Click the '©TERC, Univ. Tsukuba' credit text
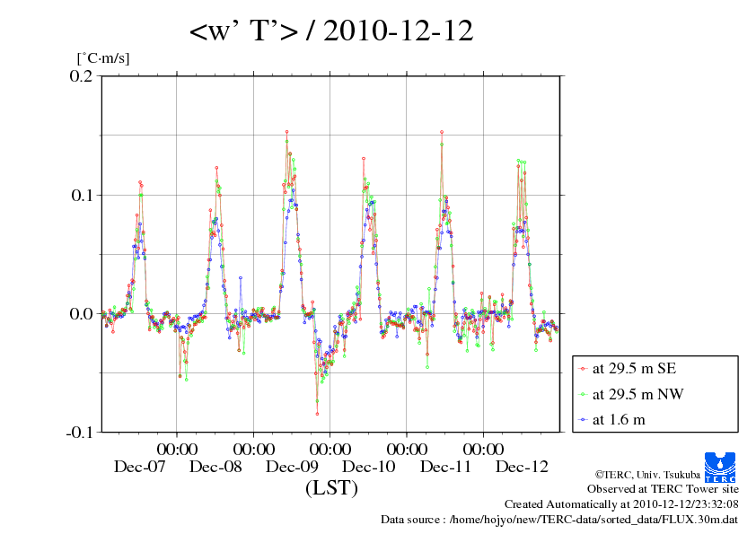 tap(647, 475)
